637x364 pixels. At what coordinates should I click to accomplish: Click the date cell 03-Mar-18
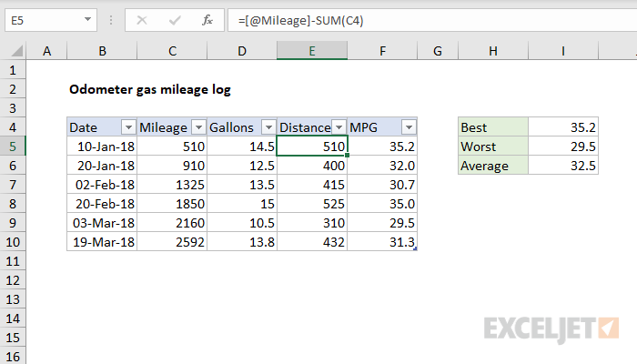102,223
